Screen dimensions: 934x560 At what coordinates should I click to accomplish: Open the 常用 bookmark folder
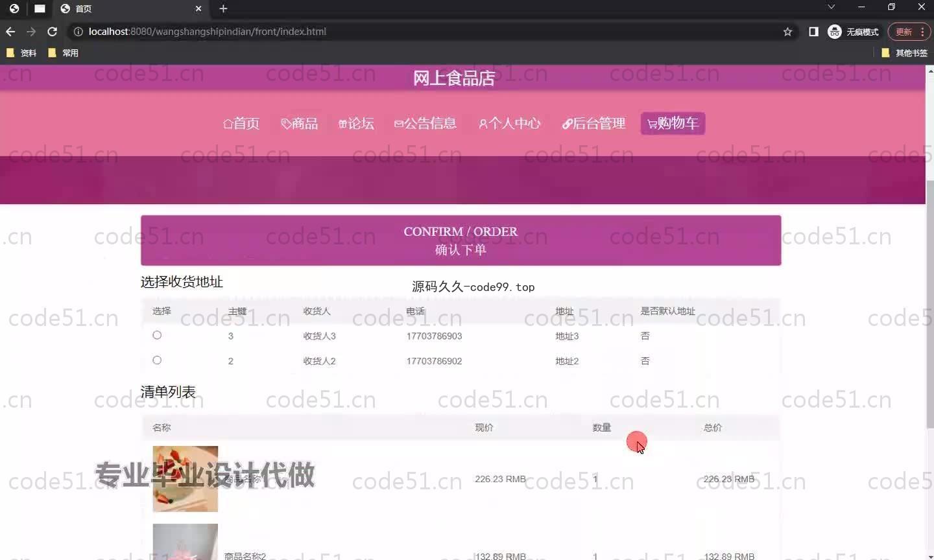[x=63, y=53]
